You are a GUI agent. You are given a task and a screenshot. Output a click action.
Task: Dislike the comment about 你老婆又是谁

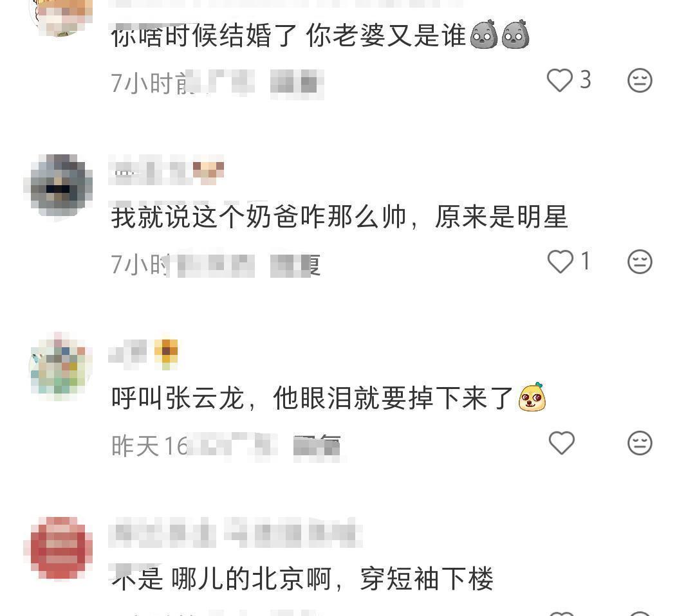pos(640,80)
